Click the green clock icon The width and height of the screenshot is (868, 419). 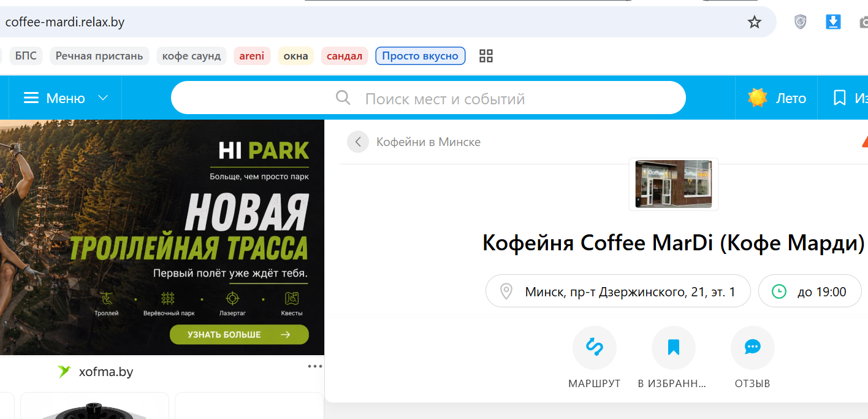tap(779, 291)
